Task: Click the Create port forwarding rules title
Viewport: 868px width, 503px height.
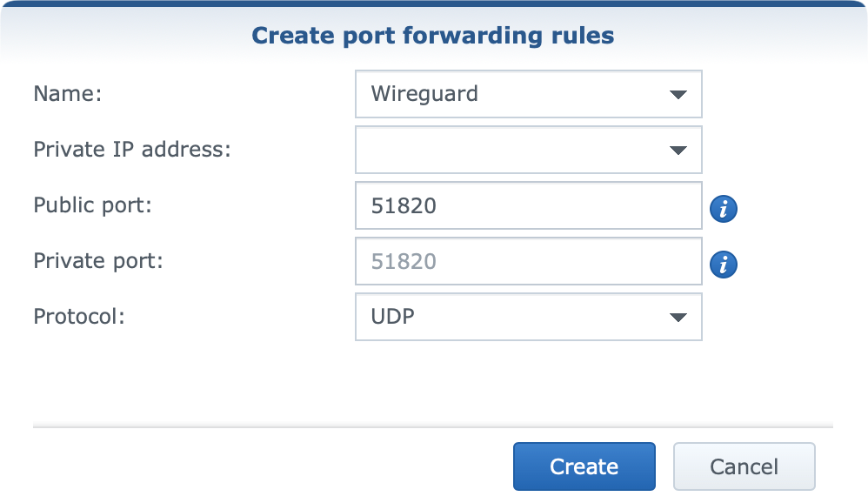Action: coord(433,36)
